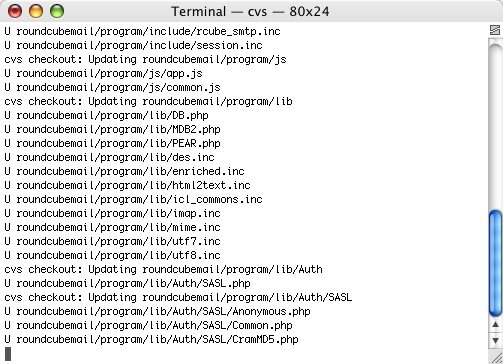Zoom the window with the green button
This screenshot has height=364, width=503.
pyautogui.click(x=57, y=11)
